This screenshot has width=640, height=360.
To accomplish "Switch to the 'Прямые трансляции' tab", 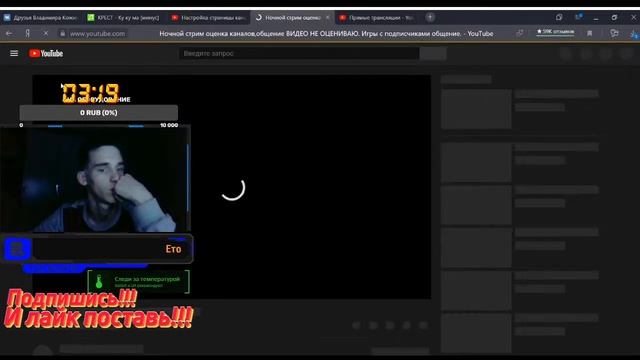I will point(377,18).
